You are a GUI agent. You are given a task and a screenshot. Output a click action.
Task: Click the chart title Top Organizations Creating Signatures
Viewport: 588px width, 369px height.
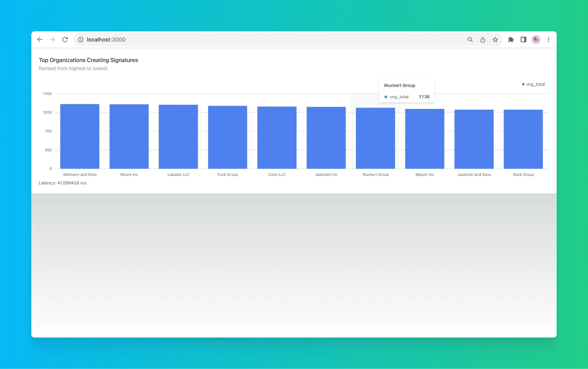88,60
